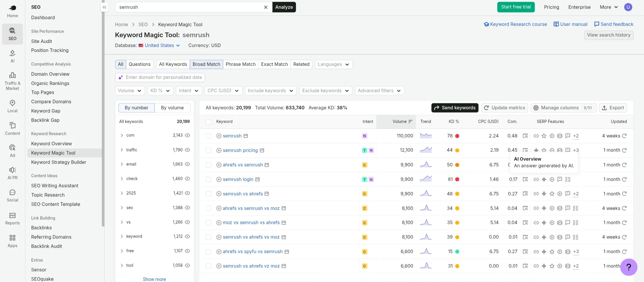Screen dimensions: 644x282
Task: Toggle eye icon for seo group
Action: pyautogui.click(x=187, y=208)
